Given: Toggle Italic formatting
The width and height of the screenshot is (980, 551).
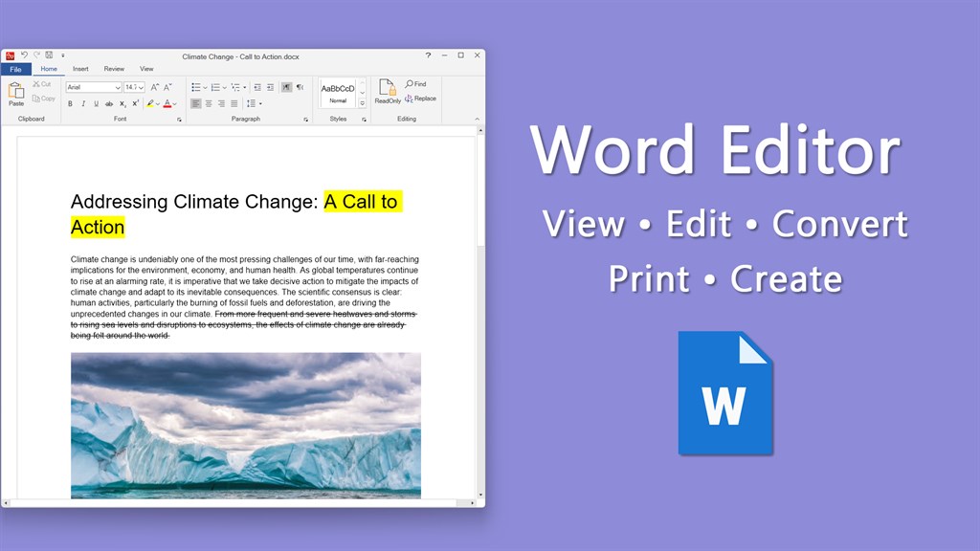Looking at the screenshot, I should coord(83,103).
